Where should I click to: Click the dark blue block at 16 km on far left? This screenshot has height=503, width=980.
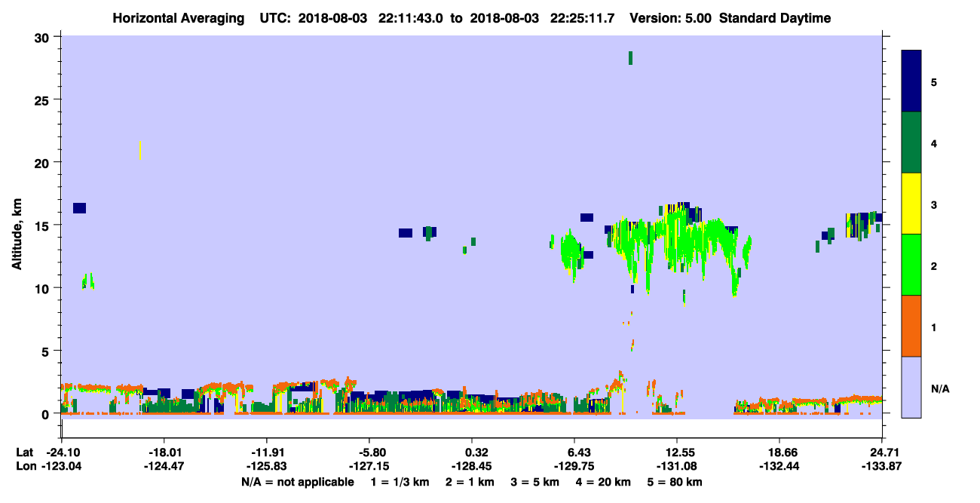tap(79, 208)
